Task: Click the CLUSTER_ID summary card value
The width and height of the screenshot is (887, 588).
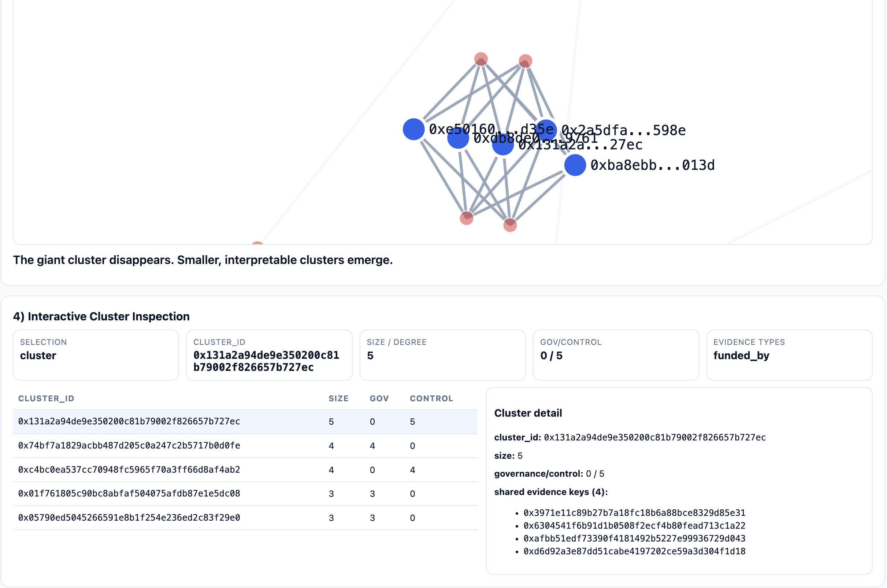Action: click(x=266, y=361)
